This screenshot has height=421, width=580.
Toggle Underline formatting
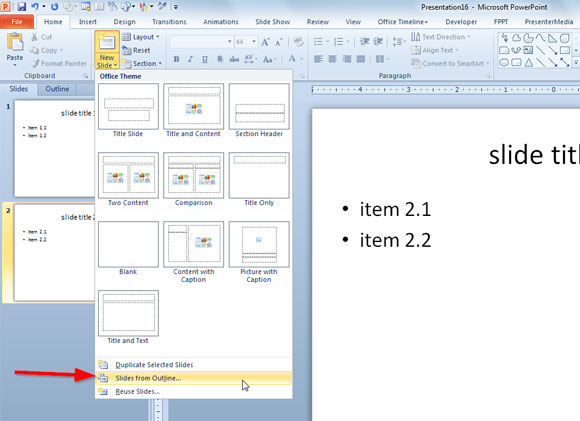(x=205, y=59)
